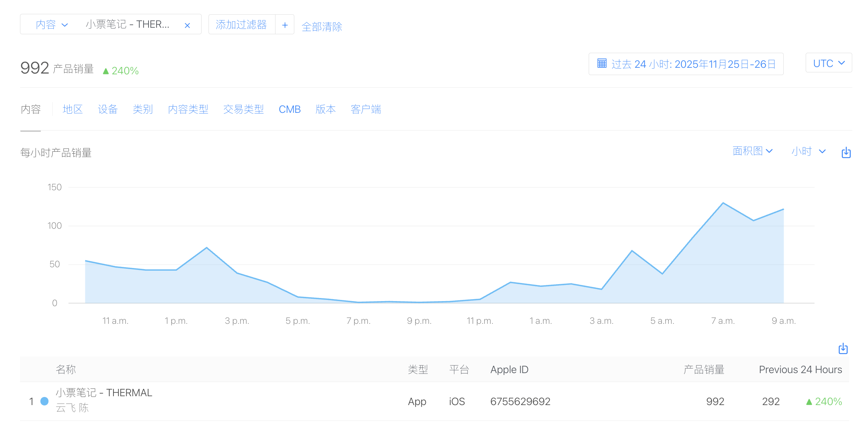This screenshot has width=868, height=422.
Task: Download the hourly chart data
Action: [846, 153]
